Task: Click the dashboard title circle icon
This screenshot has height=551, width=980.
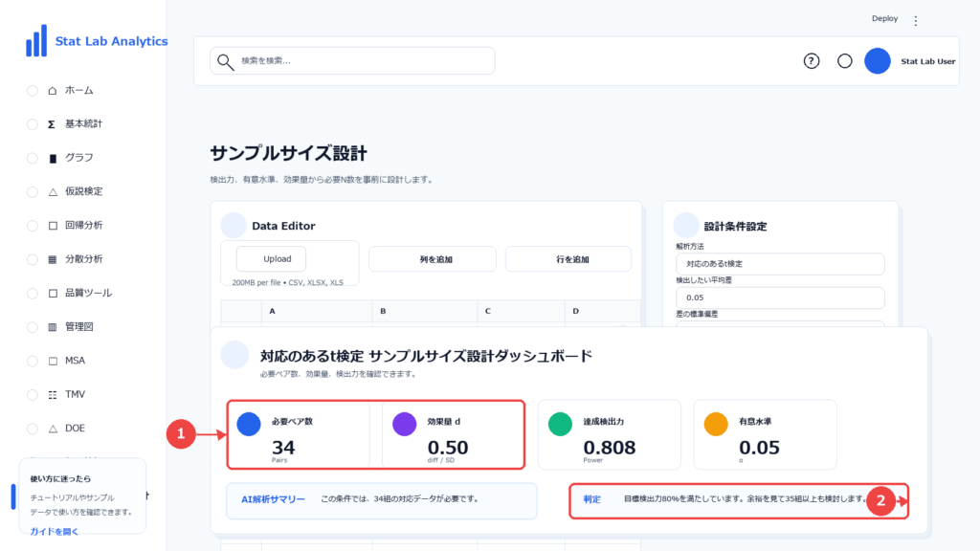Action: coord(235,355)
